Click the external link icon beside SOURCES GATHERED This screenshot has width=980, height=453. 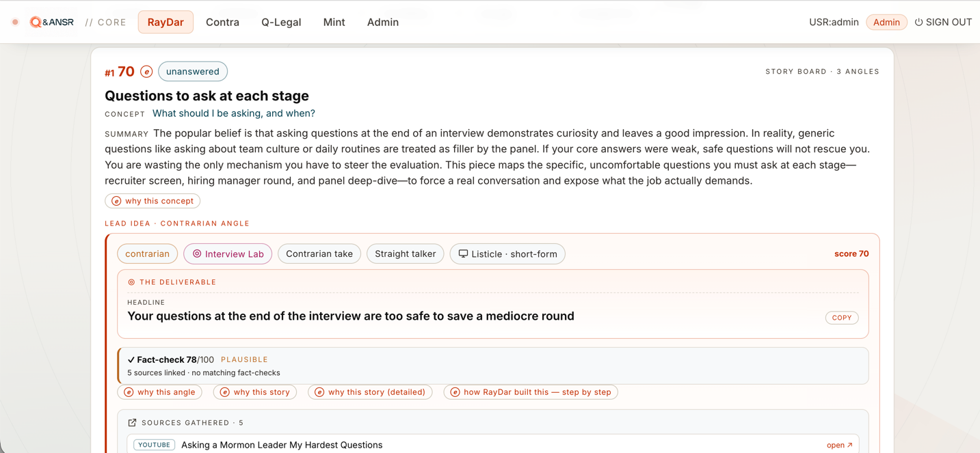132,423
